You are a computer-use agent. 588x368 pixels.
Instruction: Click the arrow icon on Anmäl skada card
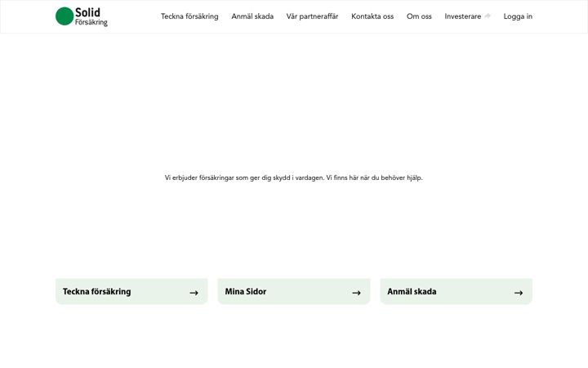[519, 293]
